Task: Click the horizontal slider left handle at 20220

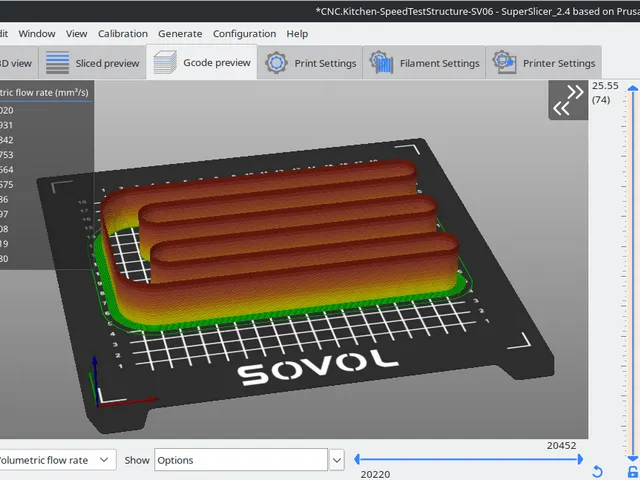Action: tap(357, 460)
